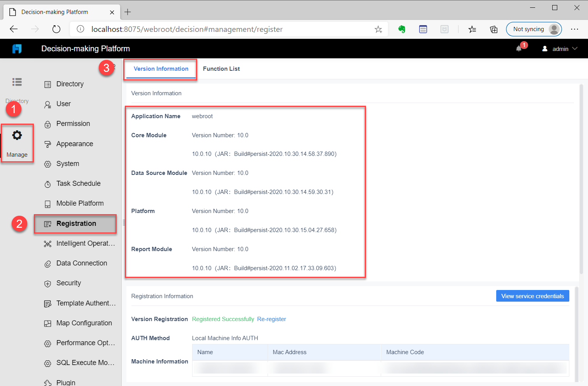Open Appearance menu item
Image resolution: width=588 pixels, height=386 pixels.
(x=75, y=144)
